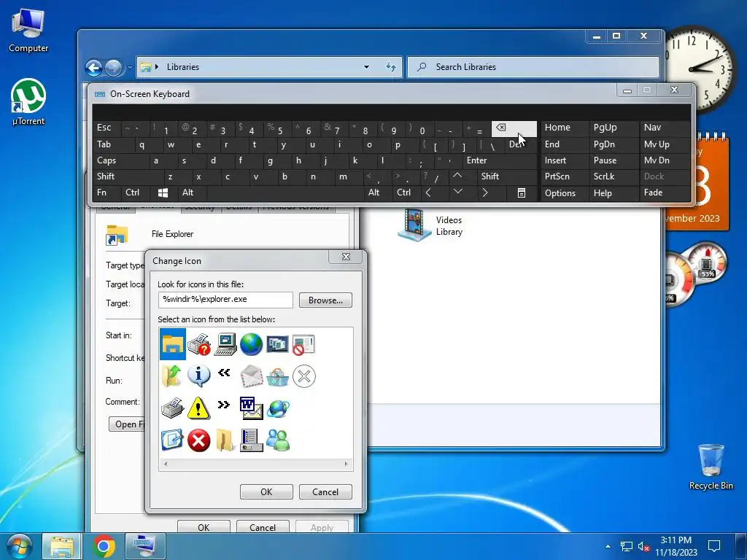This screenshot has width=747, height=560.
Task: Cancel the Change Icon dialog
Action: tap(325, 492)
